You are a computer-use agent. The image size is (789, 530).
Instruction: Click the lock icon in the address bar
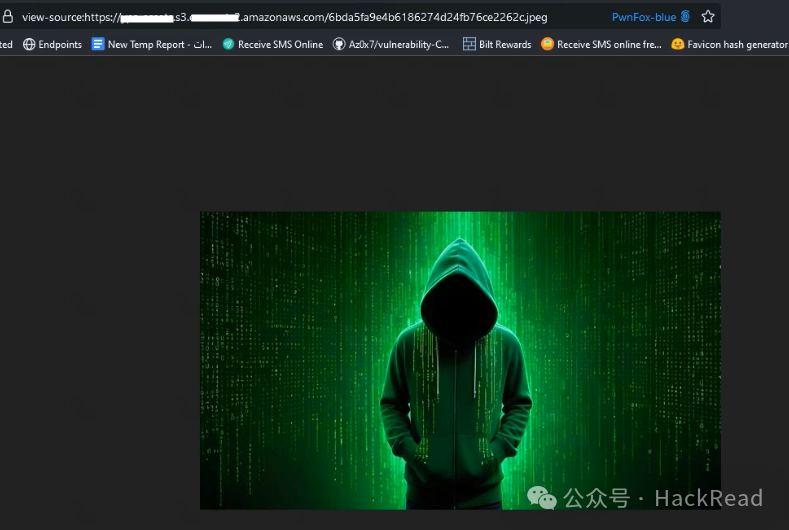[x=8, y=17]
